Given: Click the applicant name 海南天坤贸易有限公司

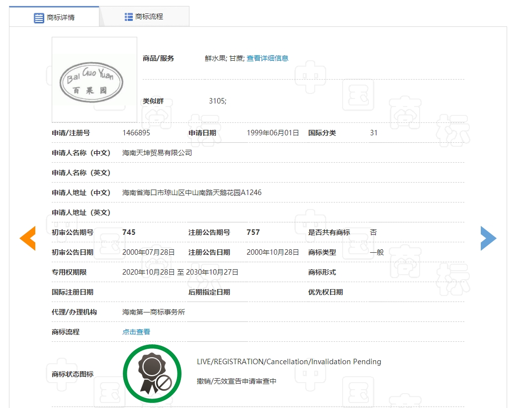Looking at the screenshot, I should pos(158,153).
